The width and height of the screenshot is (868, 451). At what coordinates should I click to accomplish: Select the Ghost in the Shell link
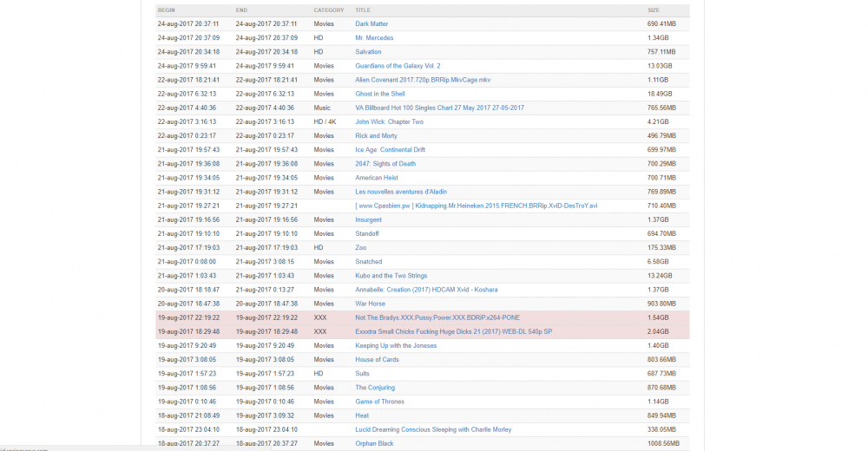click(x=380, y=94)
